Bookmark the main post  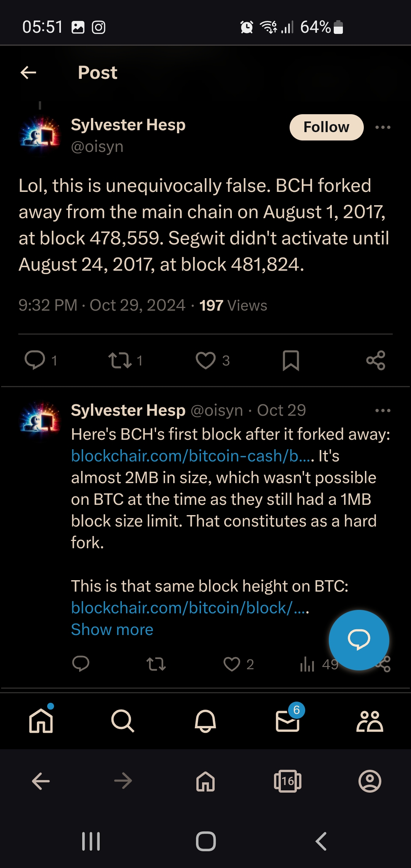291,360
